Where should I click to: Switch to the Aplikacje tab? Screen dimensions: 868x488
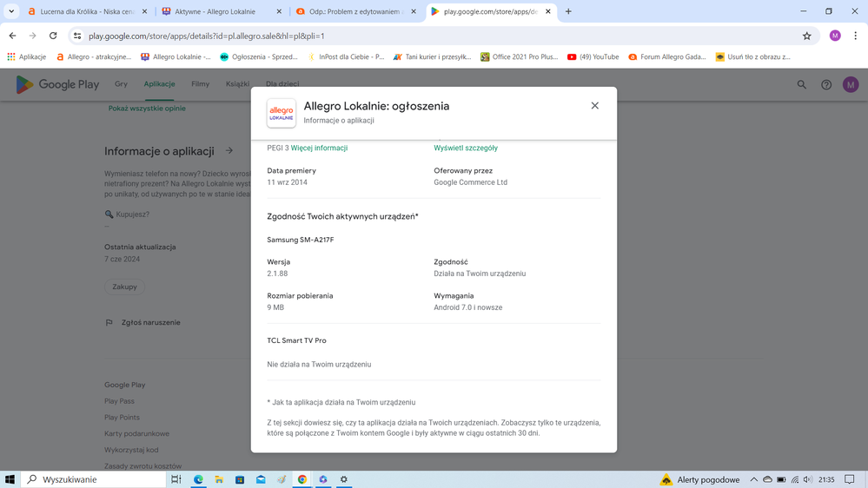(159, 84)
